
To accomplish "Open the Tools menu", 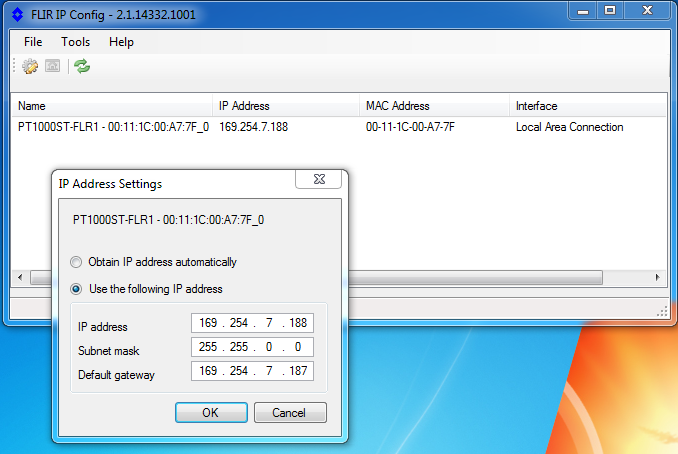I will point(75,42).
